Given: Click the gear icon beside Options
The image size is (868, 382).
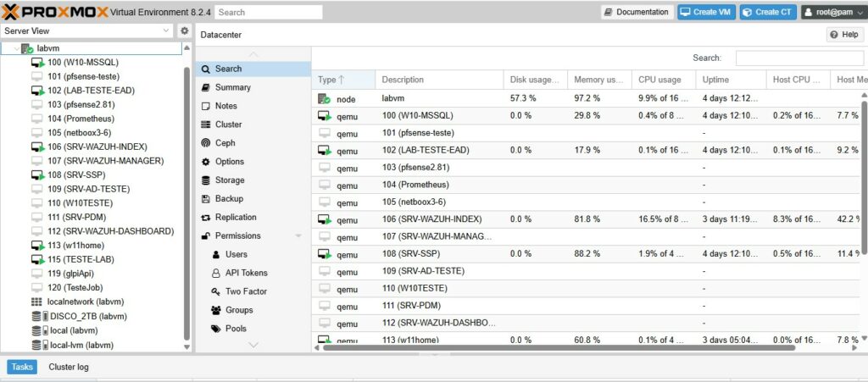Looking at the screenshot, I should click(206, 162).
